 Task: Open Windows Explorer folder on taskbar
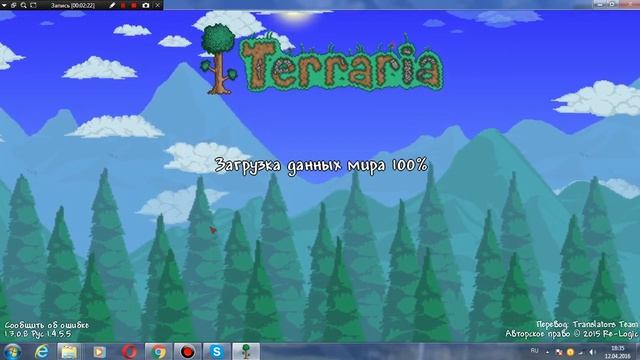click(x=69, y=352)
